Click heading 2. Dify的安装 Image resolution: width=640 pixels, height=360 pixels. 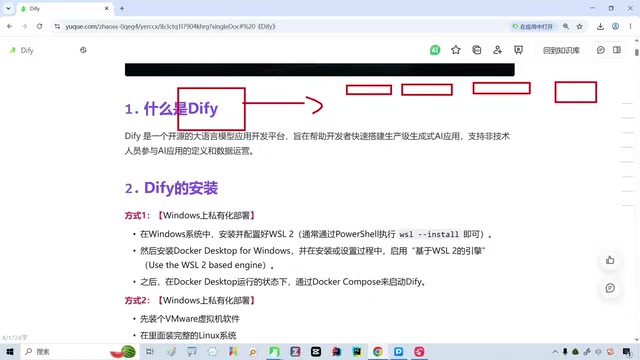[x=171, y=188]
